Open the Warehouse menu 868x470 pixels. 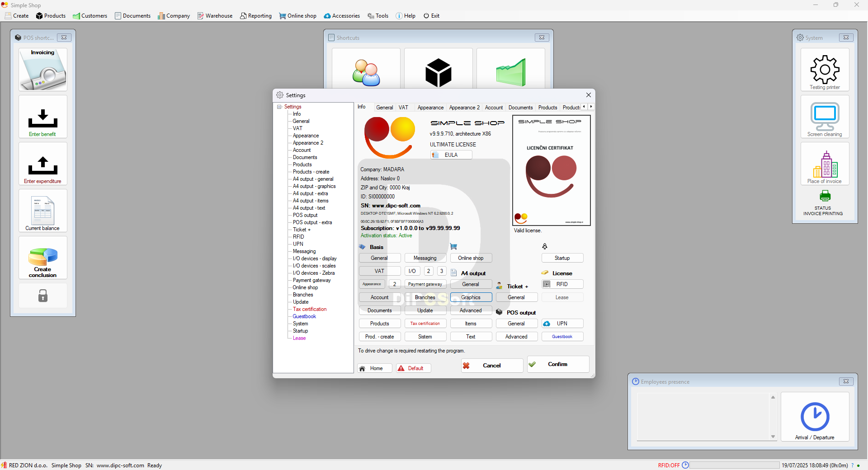215,16
